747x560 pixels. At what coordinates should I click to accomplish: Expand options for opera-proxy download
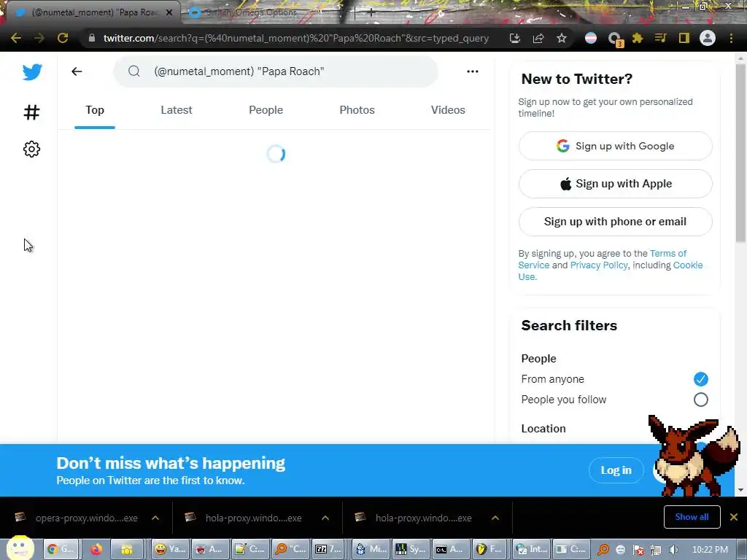(155, 518)
